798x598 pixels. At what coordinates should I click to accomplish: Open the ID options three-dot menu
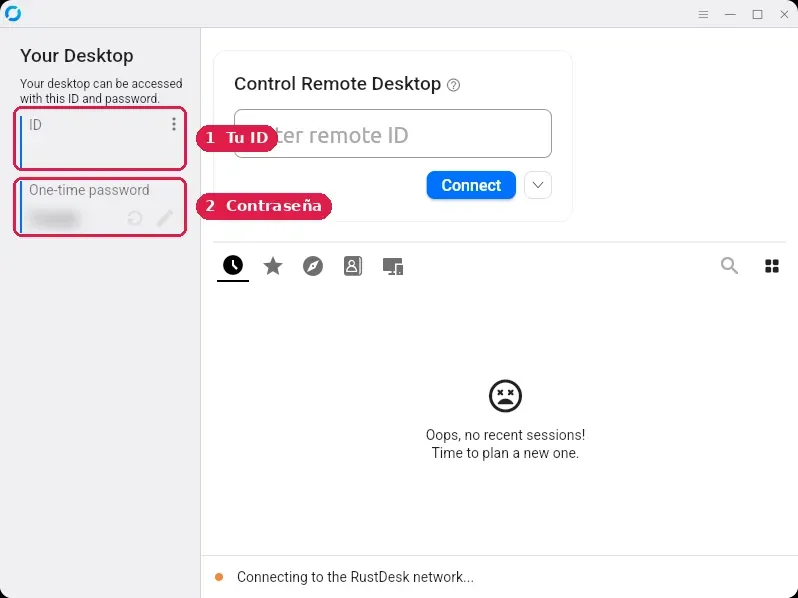click(x=174, y=124)
